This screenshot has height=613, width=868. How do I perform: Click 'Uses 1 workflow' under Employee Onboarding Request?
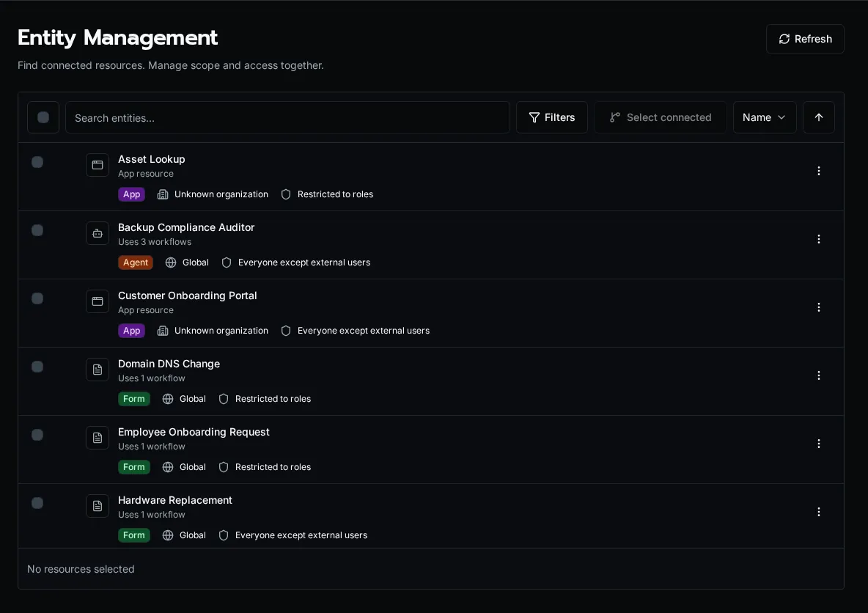[x=152, y=446]
